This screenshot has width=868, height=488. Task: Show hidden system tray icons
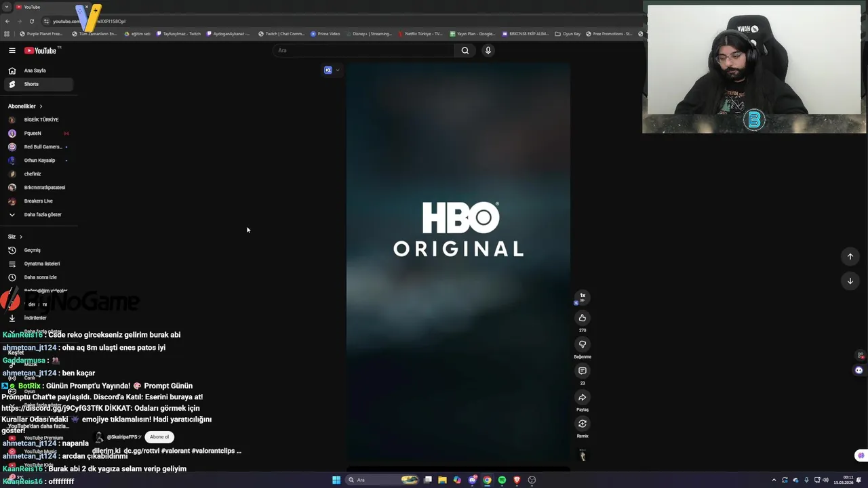click(x=774, y=480)
